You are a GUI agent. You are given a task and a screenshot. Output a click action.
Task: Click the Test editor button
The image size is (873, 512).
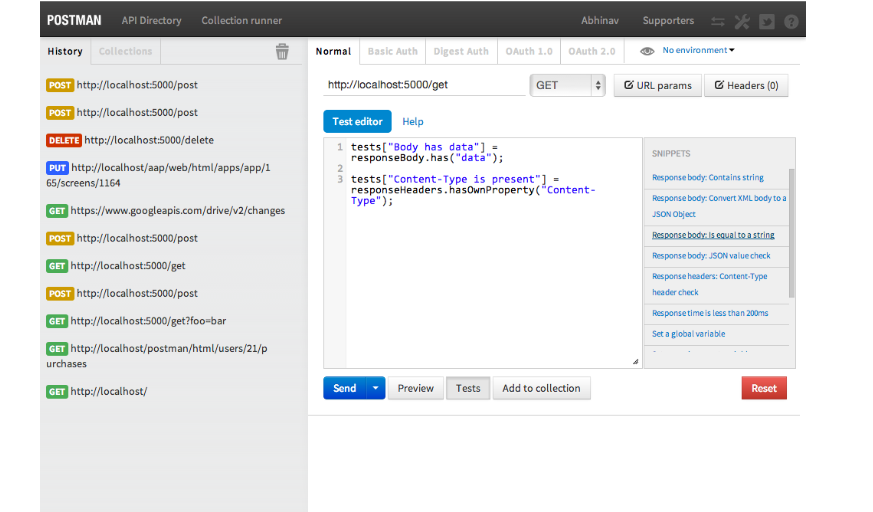tap(357, 121)
